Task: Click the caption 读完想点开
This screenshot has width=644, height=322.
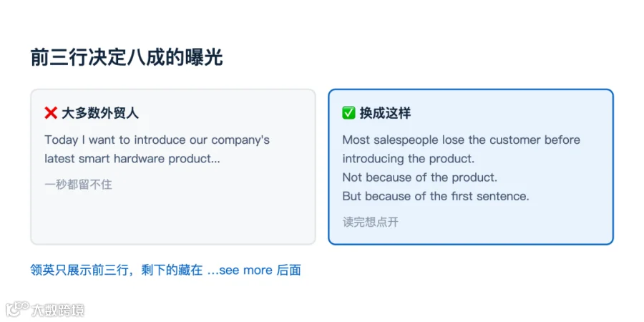Action: (x=371, y=223)
